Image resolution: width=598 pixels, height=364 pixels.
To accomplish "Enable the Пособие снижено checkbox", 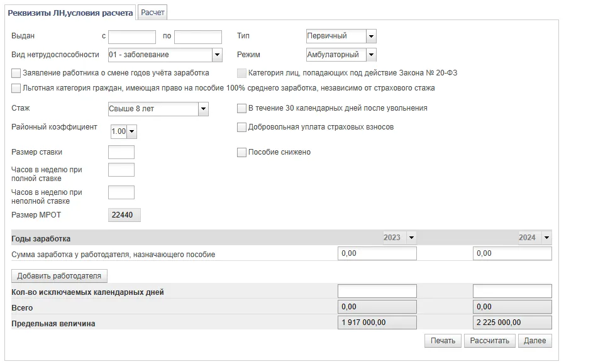I will tap(241, 152).
